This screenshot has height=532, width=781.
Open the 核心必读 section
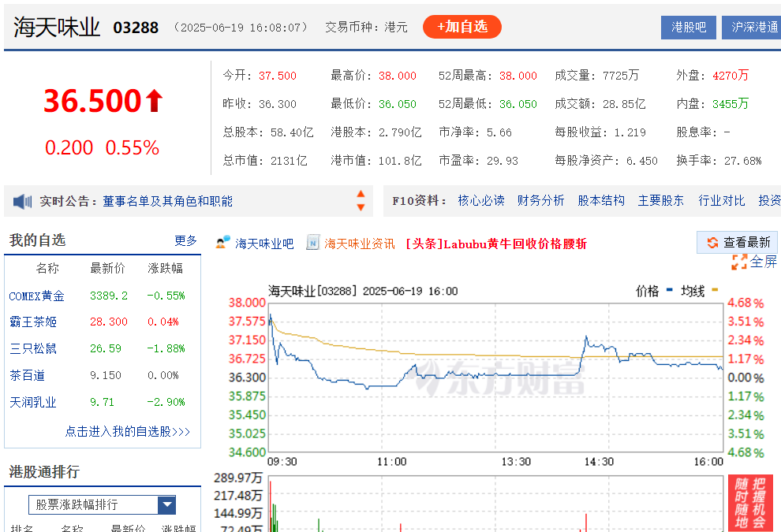[481, 200]
